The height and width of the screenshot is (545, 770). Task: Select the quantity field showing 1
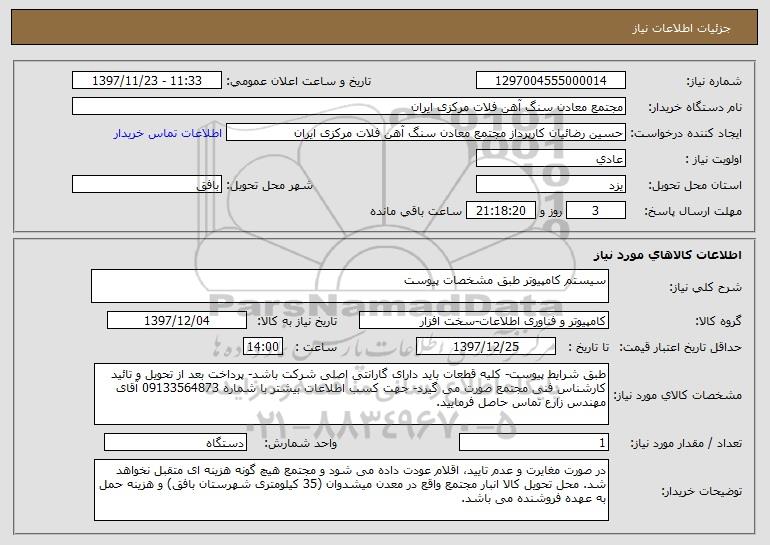coord(534,443)
